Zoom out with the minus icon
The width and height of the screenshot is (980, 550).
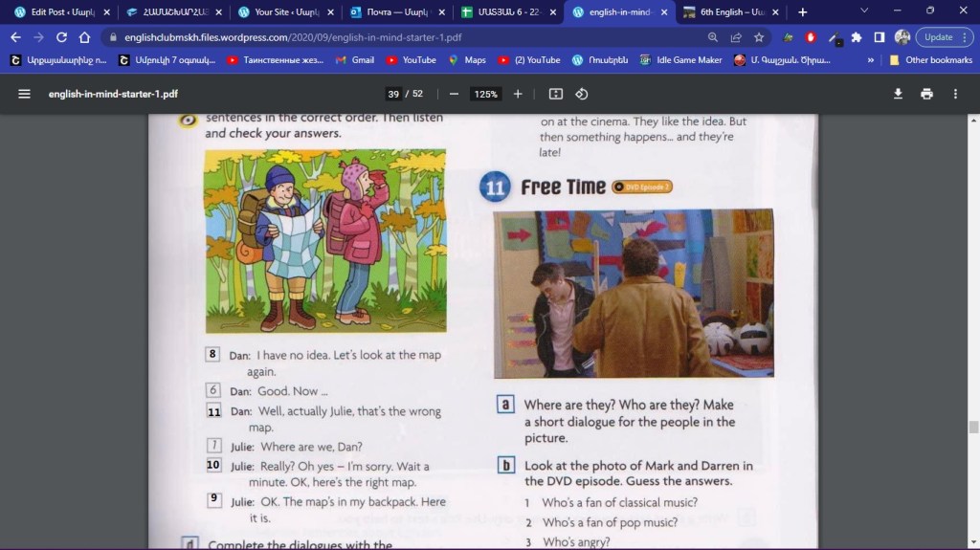pos(454,94)
